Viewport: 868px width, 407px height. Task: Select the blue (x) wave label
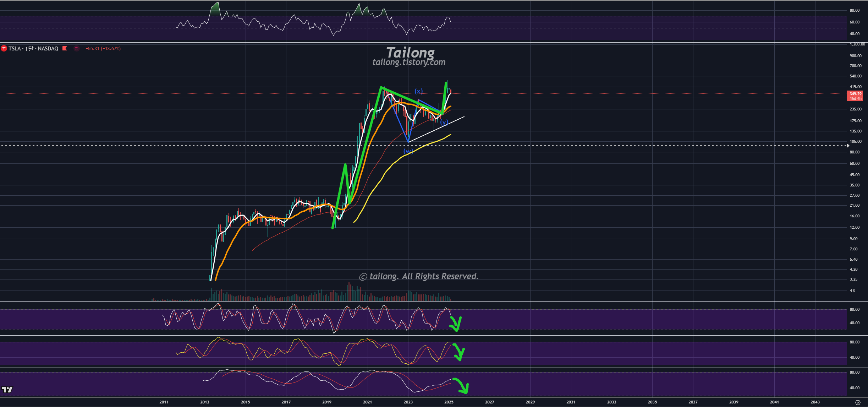419,91
